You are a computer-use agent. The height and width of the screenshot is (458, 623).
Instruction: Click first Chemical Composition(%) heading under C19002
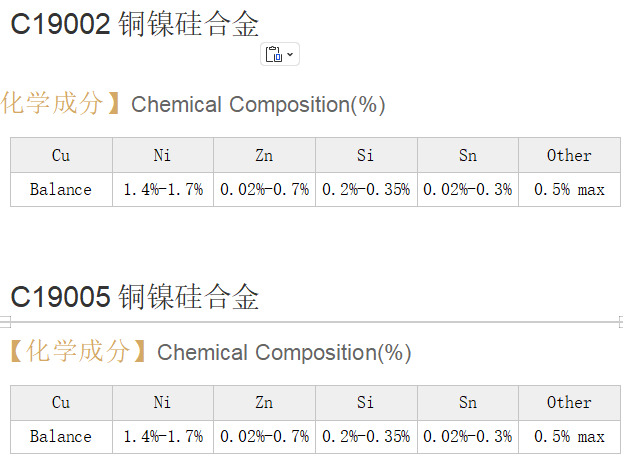[258, 104]
